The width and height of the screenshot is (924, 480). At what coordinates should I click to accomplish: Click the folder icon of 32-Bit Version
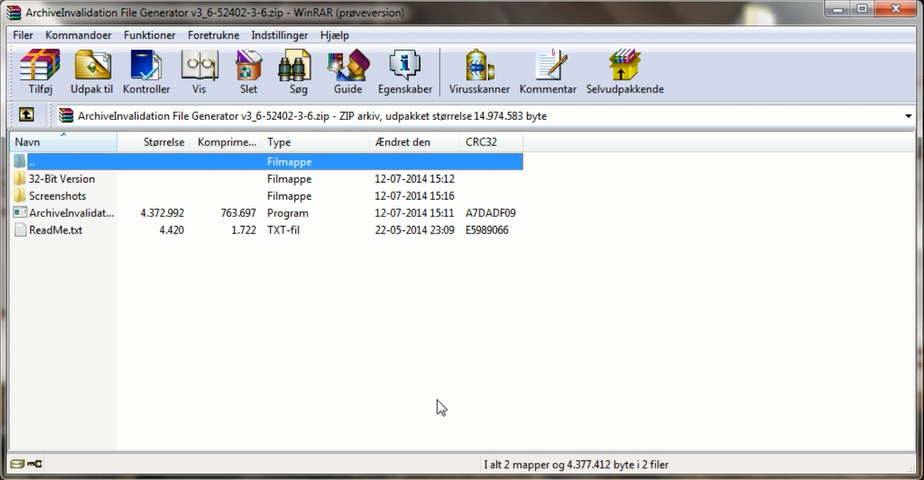20,178
